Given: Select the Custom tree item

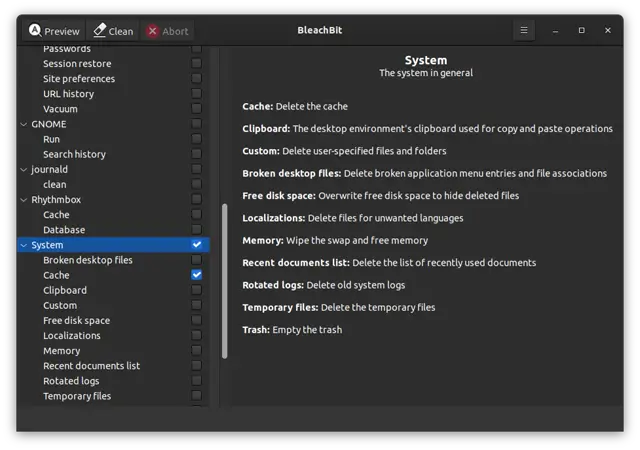Looking at the screenshot, I should pyautogui.click(x=60, y=305).
